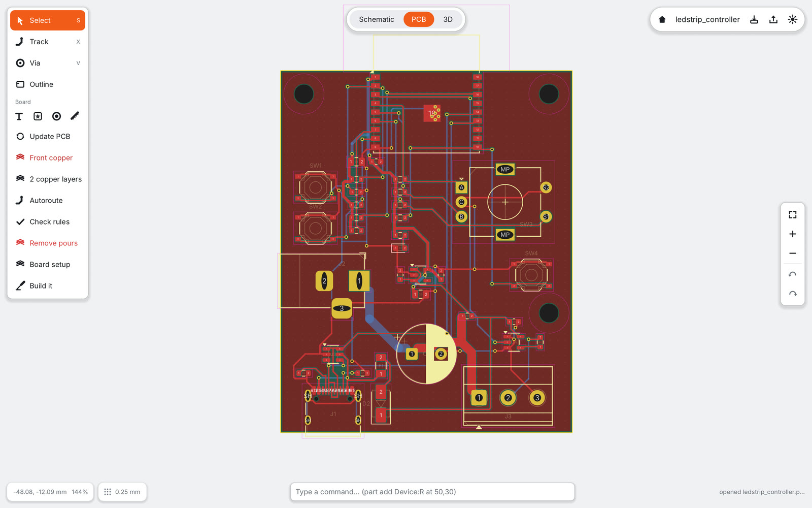Select pad 1 of barrel jack J2
Viewport: 812px width, 508px height.
click(359, 280)
